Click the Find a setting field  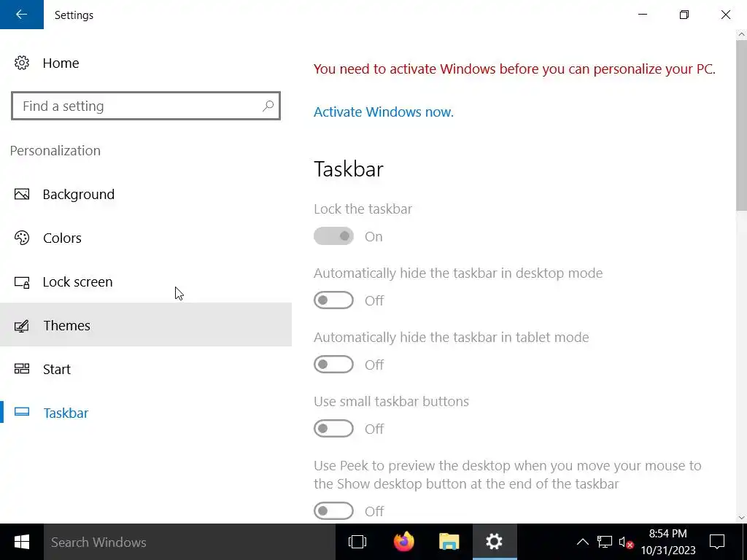coord(146,106)
